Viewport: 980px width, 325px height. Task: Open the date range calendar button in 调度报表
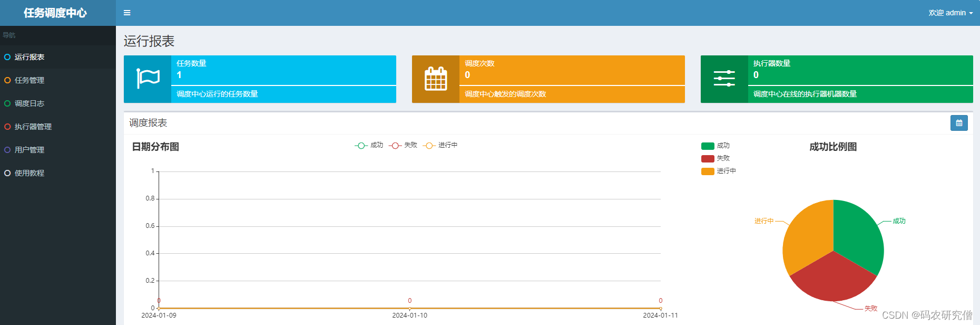click(x=959, y=123)
